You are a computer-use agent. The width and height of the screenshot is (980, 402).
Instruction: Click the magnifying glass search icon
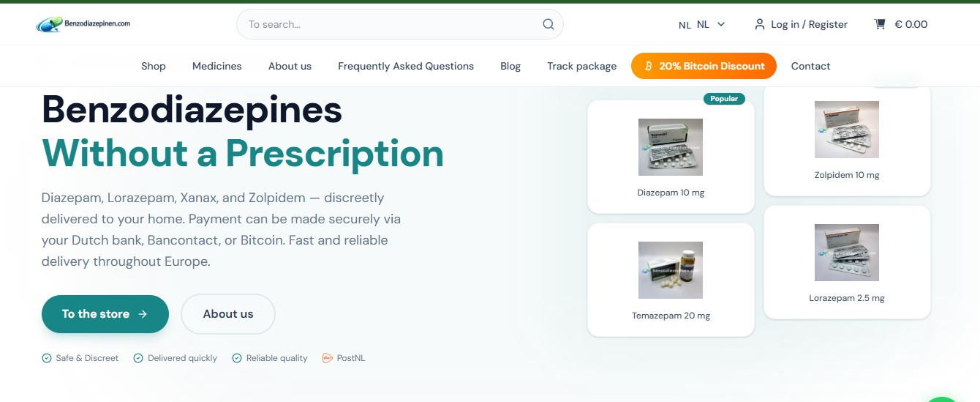click(549, 24)
